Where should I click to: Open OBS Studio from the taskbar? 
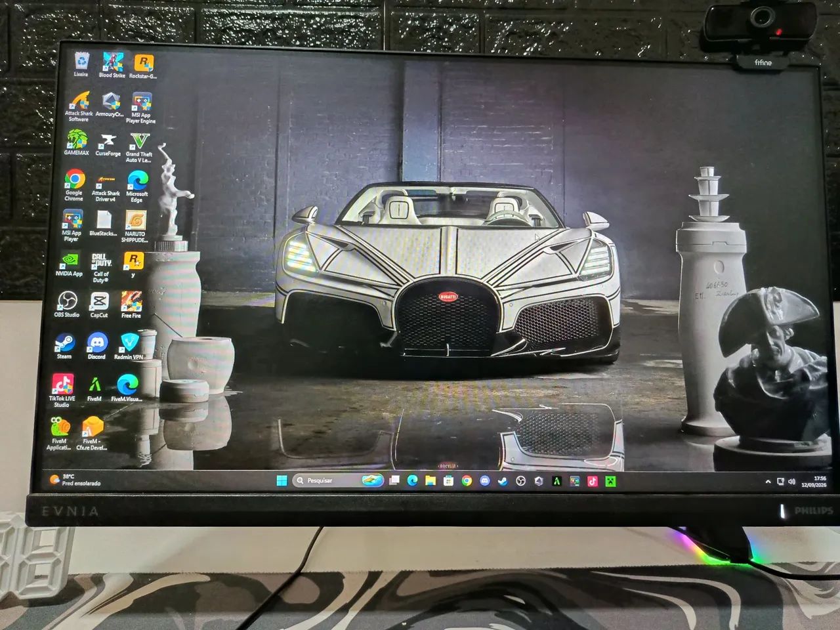[520, 481]
